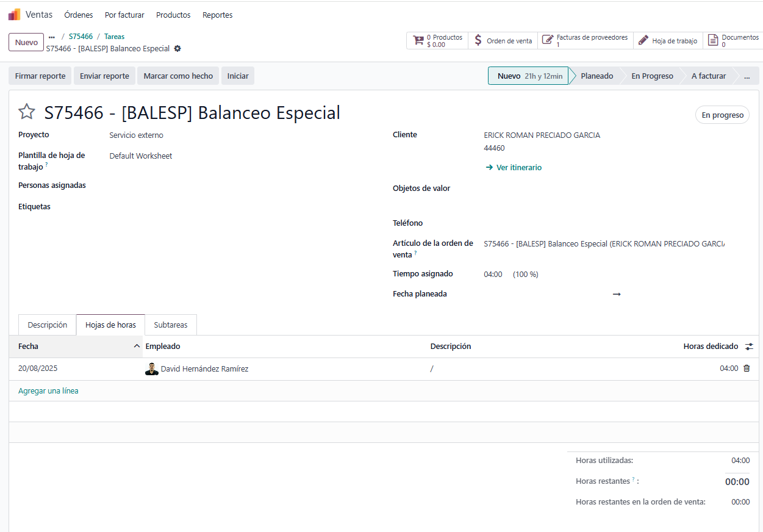763x532 pixels.
Task: Open Facturas de proveedores stat button
Action: [586, 41]
